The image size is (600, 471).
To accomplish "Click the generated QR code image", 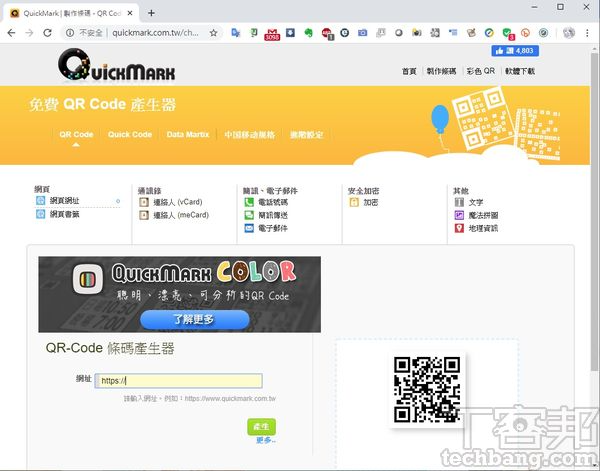I will click(427, 390).
